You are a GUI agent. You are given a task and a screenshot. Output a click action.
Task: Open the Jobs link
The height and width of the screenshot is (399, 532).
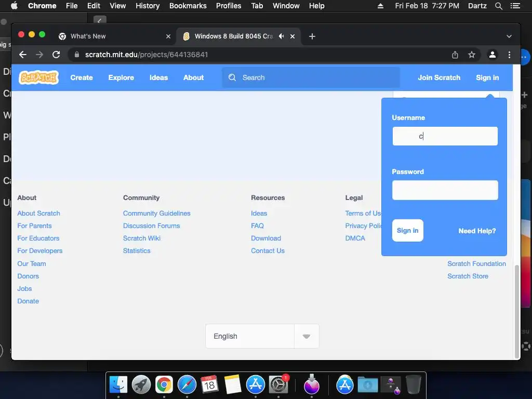click(x=24, y=288)
